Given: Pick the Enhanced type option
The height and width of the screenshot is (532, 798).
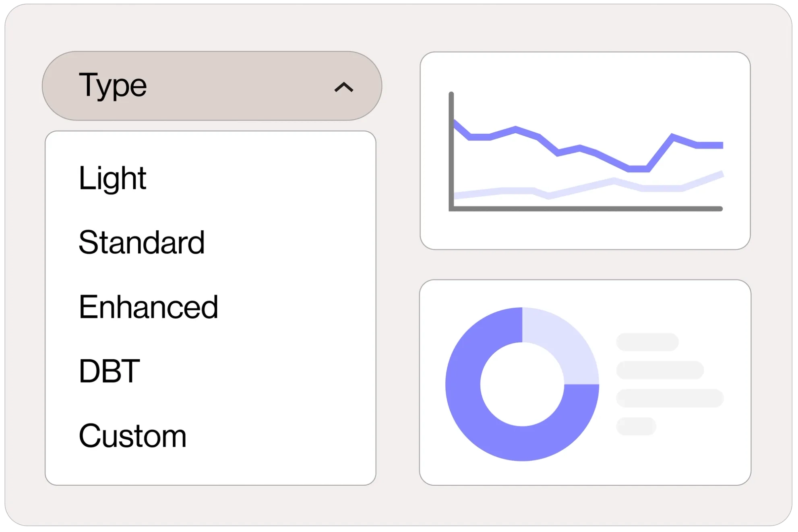Looking at the screenshot, I should coord(148,307).
